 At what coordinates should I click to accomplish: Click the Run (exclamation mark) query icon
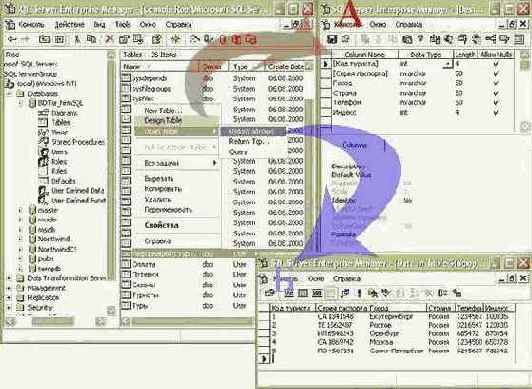coord(359,293)
